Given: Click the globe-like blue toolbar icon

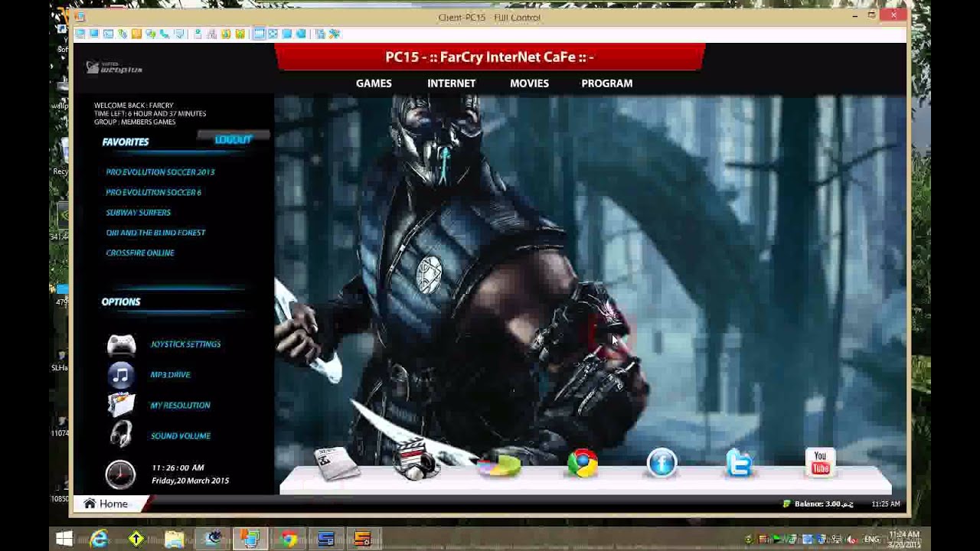Looking at the screenshot, I should point(301,34).
